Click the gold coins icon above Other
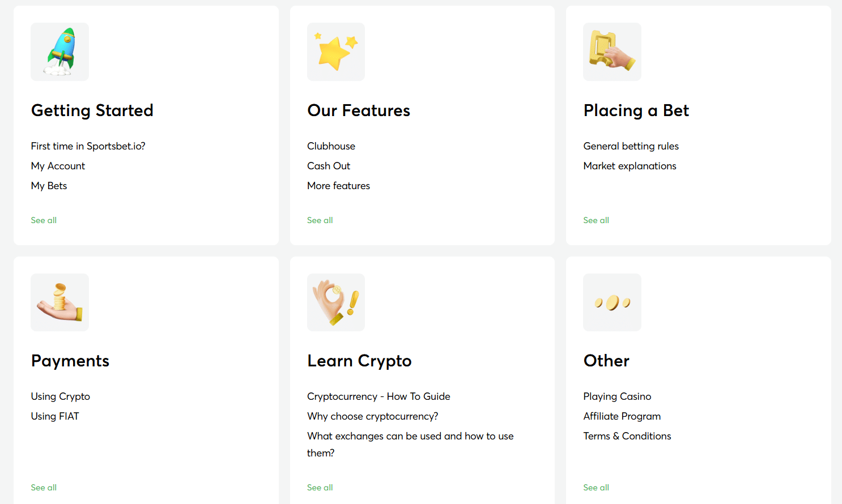The height and width of the screenshot is (504, 842). click(x=612, y=302)
